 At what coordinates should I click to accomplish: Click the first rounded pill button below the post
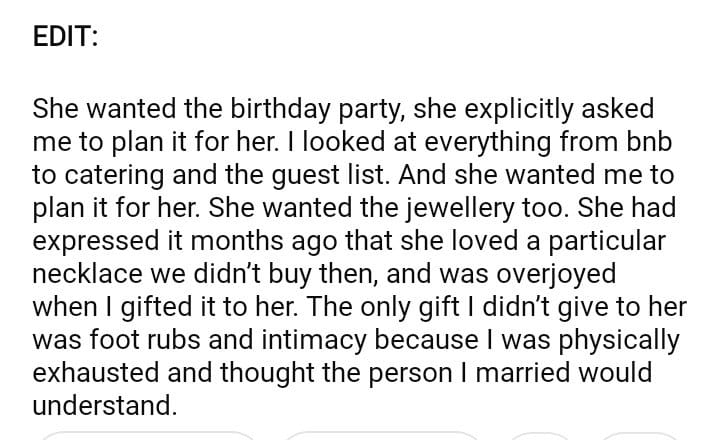click(x=148, y=436)
